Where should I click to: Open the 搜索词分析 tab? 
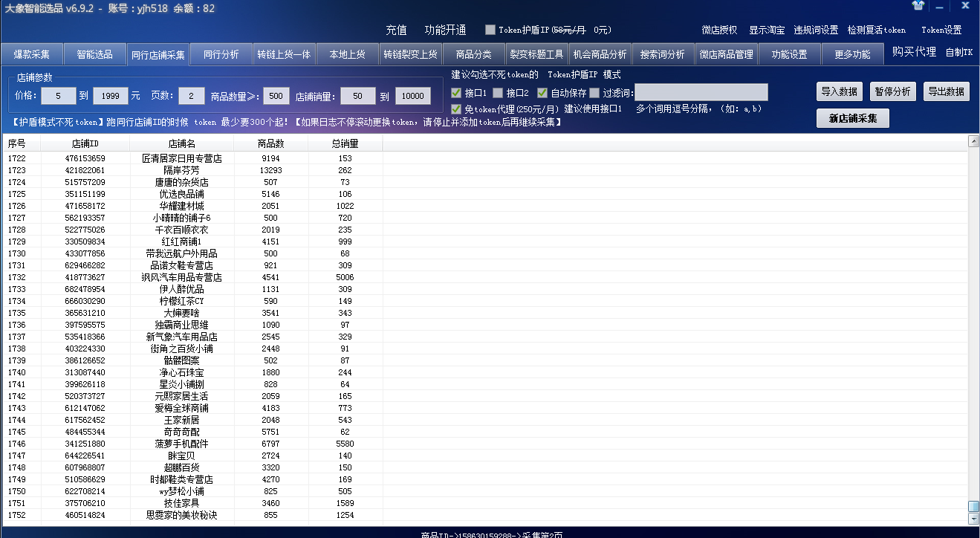click(x=663, y=54)
